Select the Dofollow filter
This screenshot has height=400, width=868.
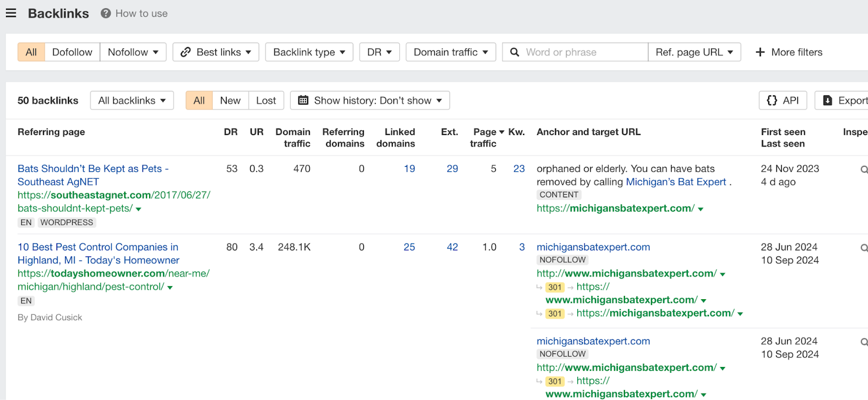[x=72, y=52]
